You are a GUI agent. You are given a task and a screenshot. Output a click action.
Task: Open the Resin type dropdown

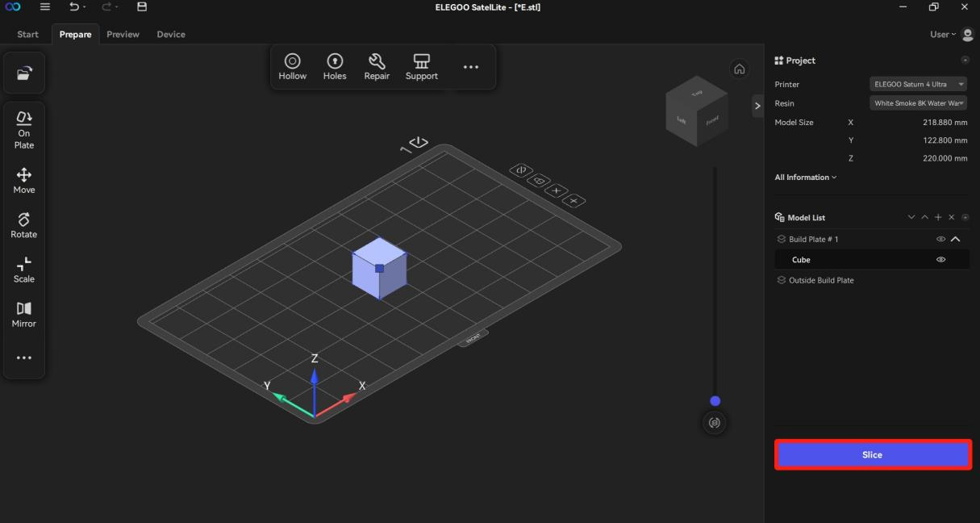point(918,103)
